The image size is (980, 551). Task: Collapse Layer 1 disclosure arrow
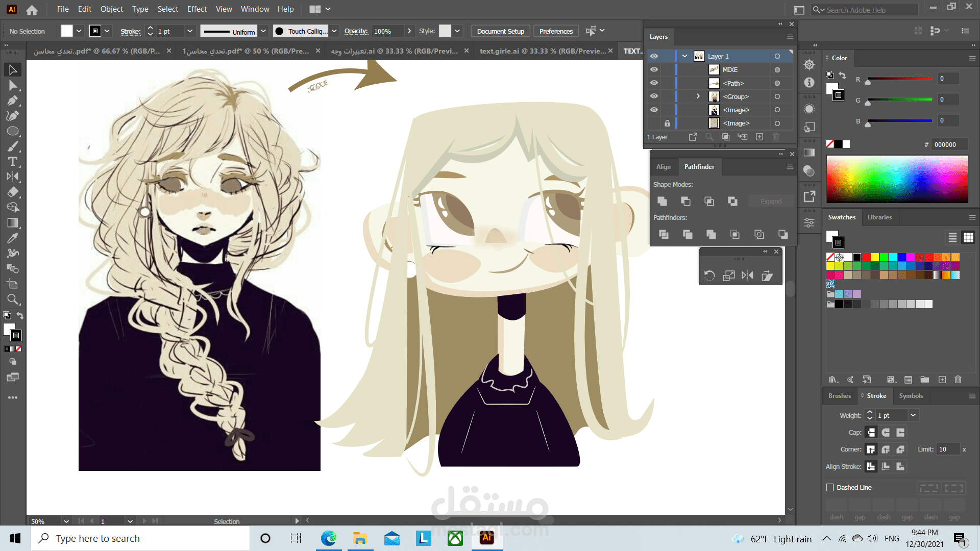coord(685,56)
